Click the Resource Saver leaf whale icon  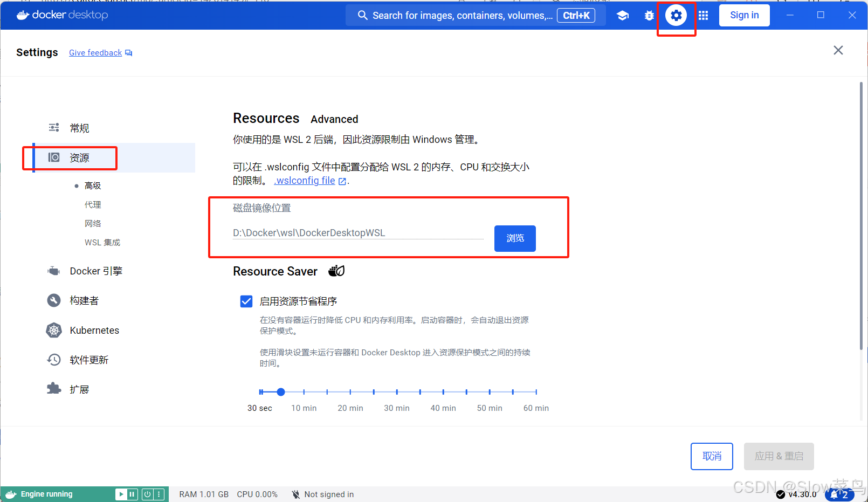click(x=336, y=271)
